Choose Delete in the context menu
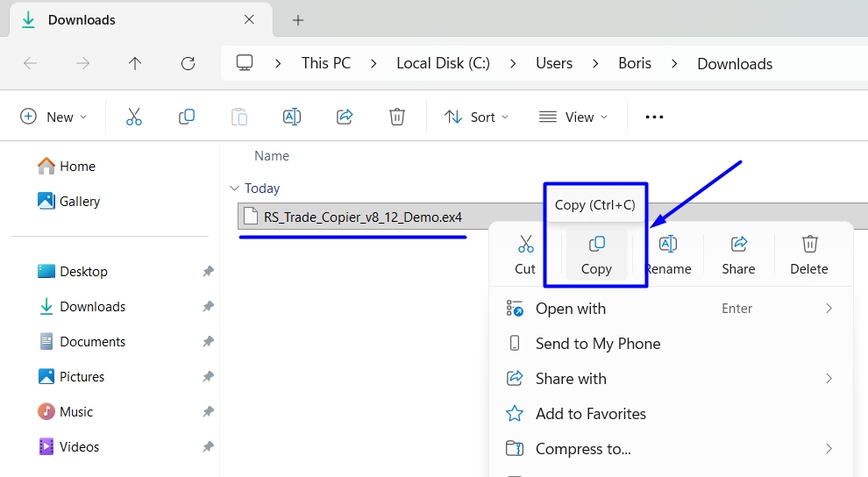 point(808,254)
